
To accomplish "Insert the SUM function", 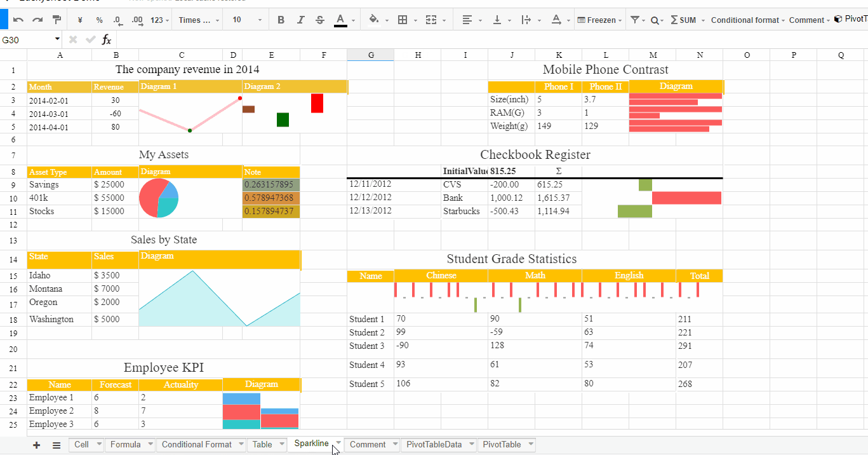I will (683, 20).
